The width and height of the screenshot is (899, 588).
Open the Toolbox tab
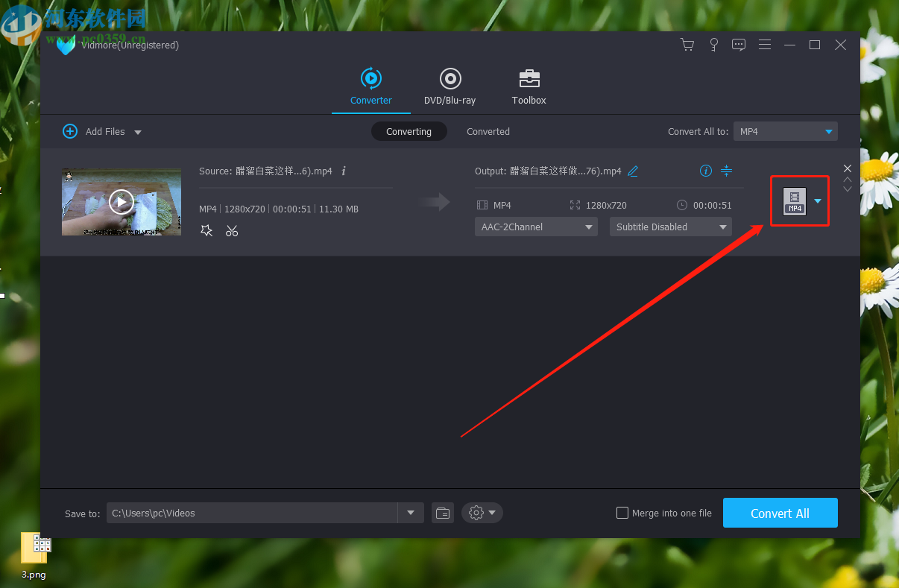[x=529, y=86]
